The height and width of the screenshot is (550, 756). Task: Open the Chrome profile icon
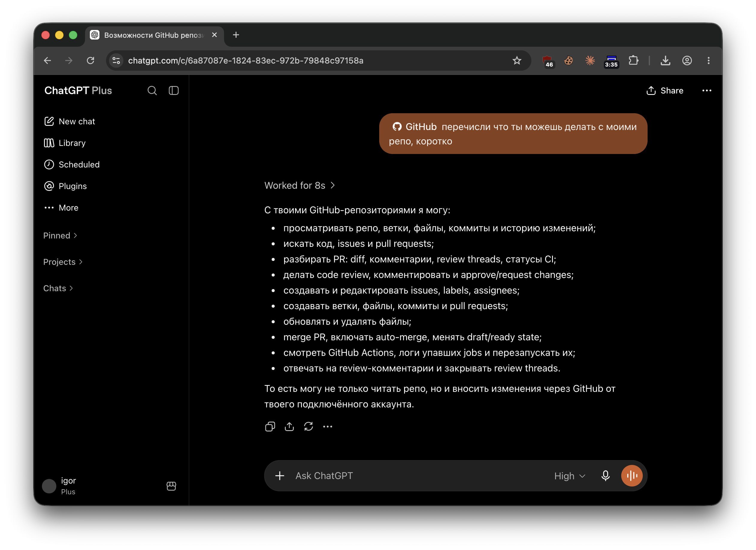[687, 61]
